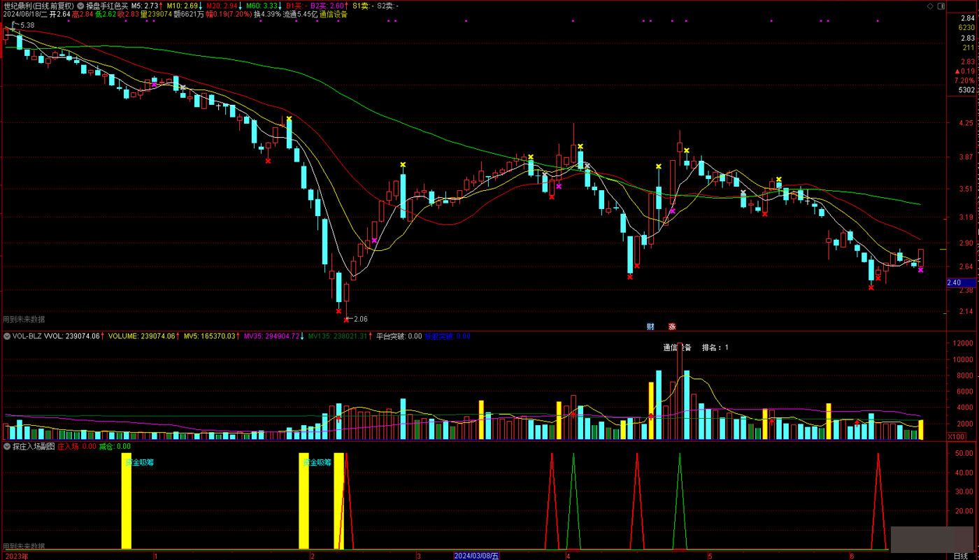The image size is (979, 560).
Task: Click the MV5: 165370.03 value
Action: [210, 336]
